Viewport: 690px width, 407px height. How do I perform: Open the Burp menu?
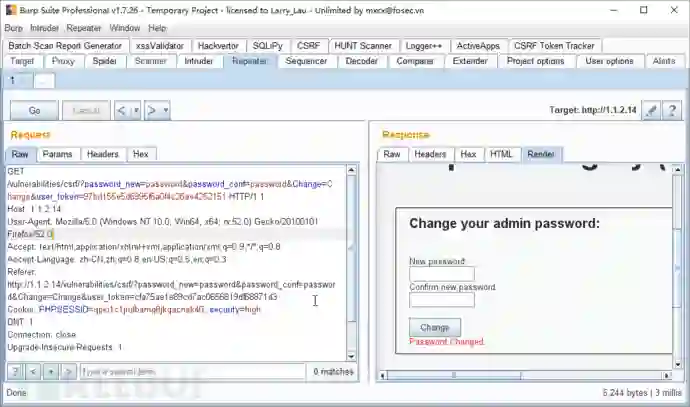tap(14, 28)
